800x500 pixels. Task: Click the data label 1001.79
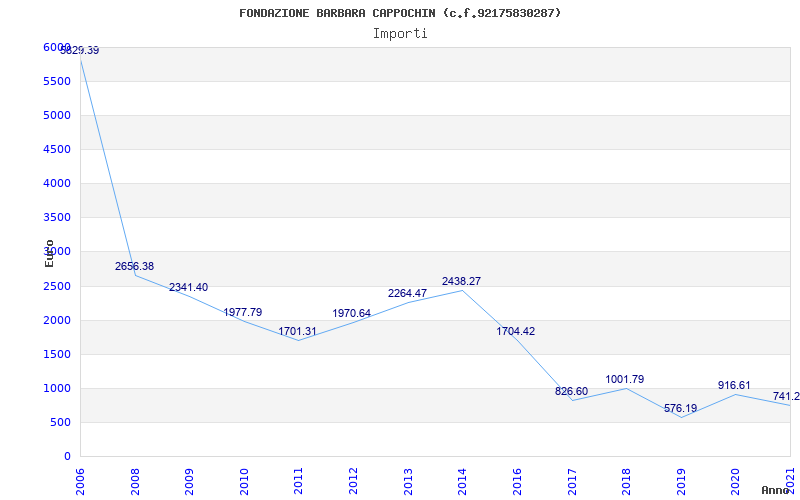[x=624, y=379]
